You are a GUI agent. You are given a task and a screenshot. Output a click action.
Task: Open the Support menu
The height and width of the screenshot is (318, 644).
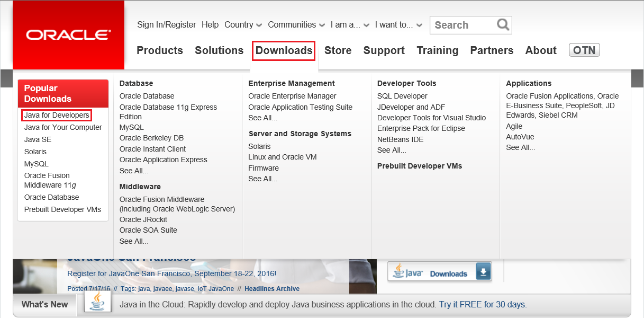[x=384, y=50]
